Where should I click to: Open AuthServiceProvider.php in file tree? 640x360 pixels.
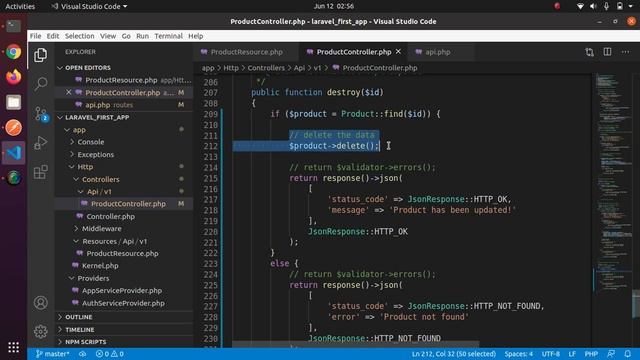pos(123,303)
